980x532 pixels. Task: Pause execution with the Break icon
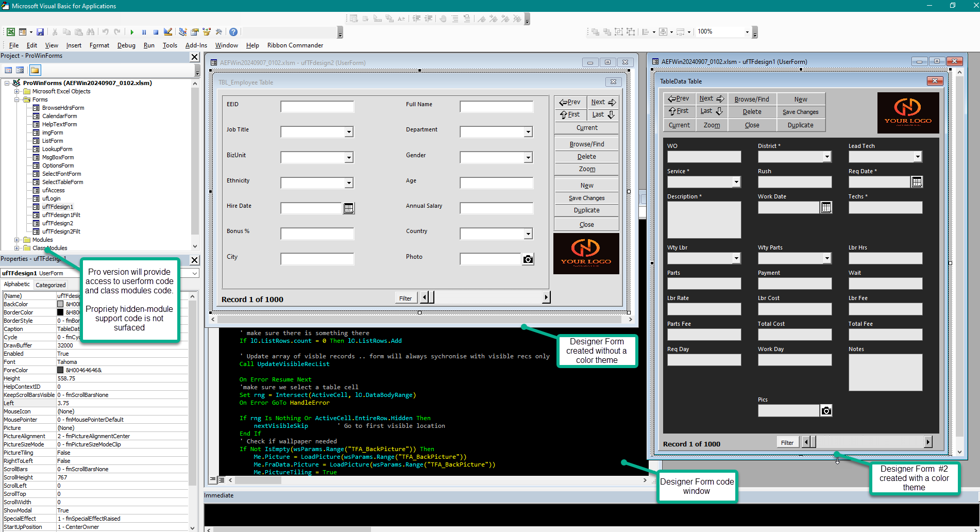click(144, 31)
